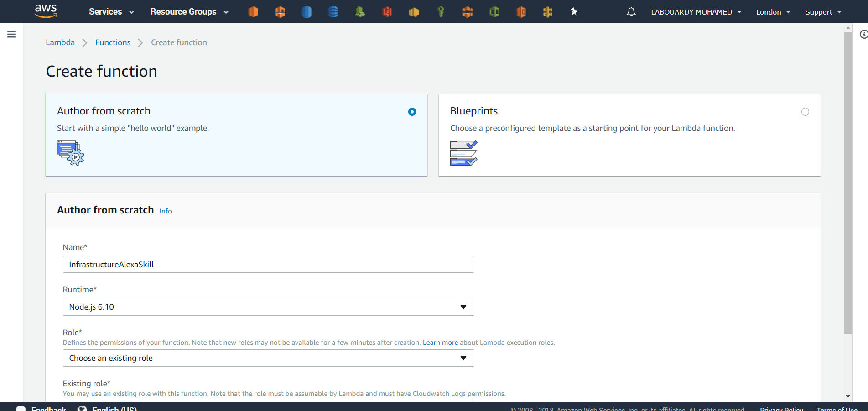
Task: Open the Support dropdown menu
Action: coord(823,12)
